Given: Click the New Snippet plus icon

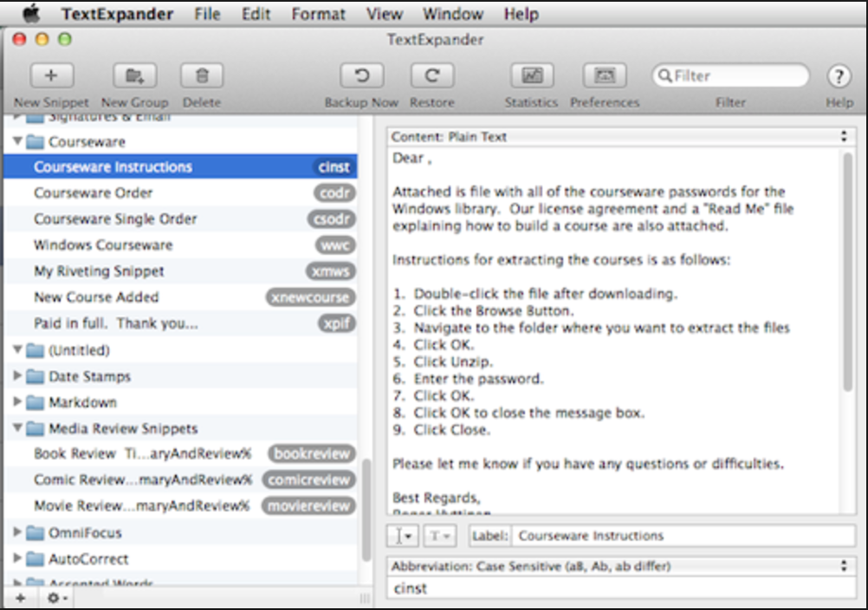Looking at the screenshot, I should click(51, 76).
